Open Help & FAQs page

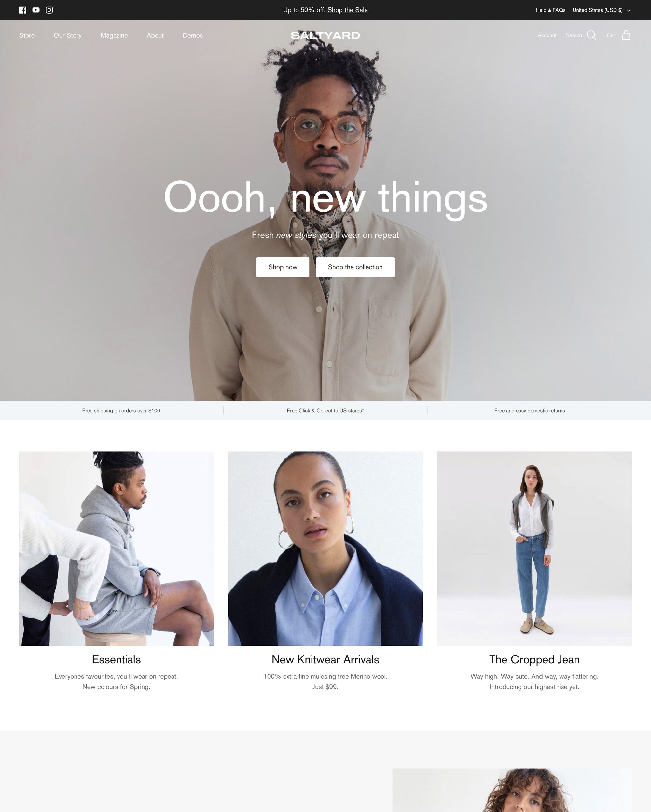[x=550, y=9]
